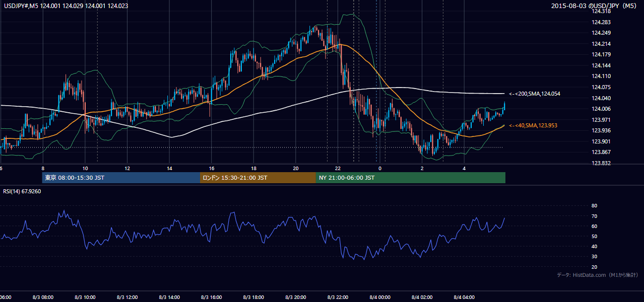Click the 8/4 02:00 bottom time label
Screen dimensions: 644x302
coord(422,297)
